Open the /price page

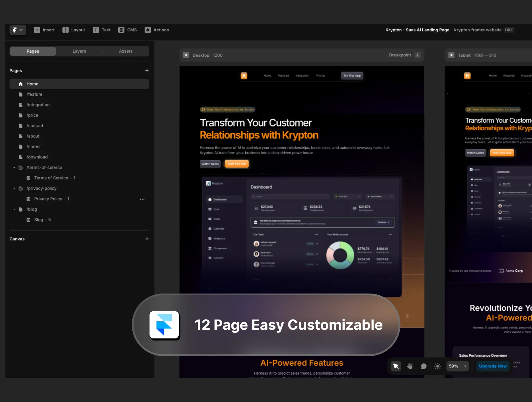(79, 115)
